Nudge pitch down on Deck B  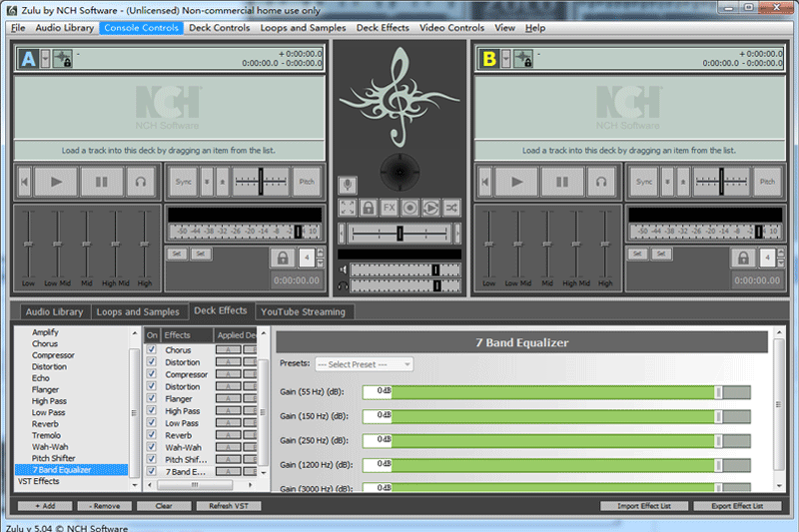click(x=667, y=182)
